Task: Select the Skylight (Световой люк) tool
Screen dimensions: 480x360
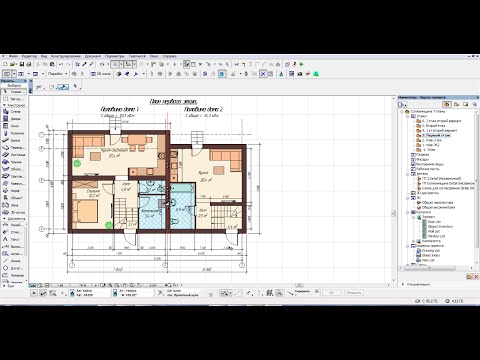Action: click(x=13, y=176)
